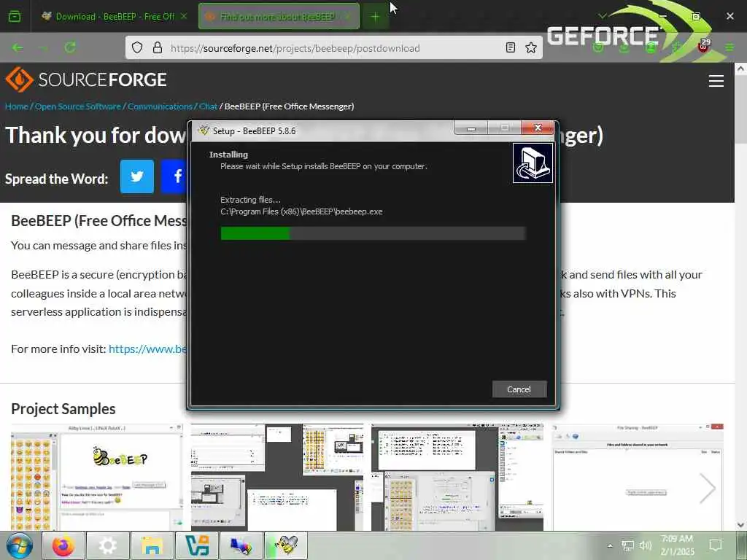Open the extension icon with 29 badge
This screenshot has height=560, width=747.
click(x=703, y=46)
